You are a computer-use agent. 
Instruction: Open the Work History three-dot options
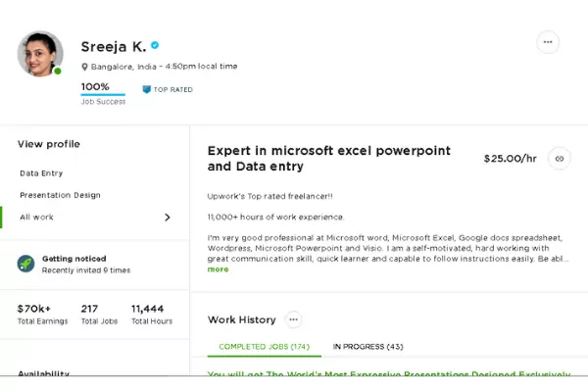[294, 319]
